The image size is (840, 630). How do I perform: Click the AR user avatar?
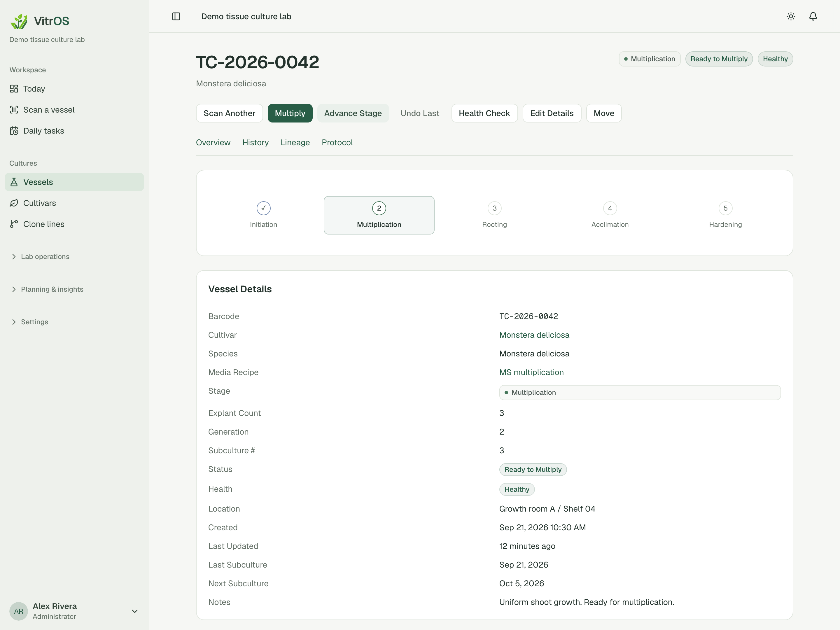click(19, 611)
